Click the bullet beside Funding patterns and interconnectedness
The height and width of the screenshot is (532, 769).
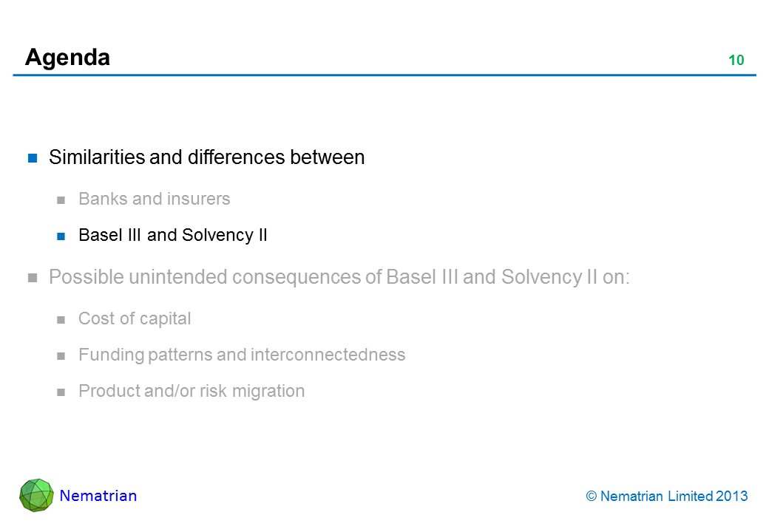(63, 356)
